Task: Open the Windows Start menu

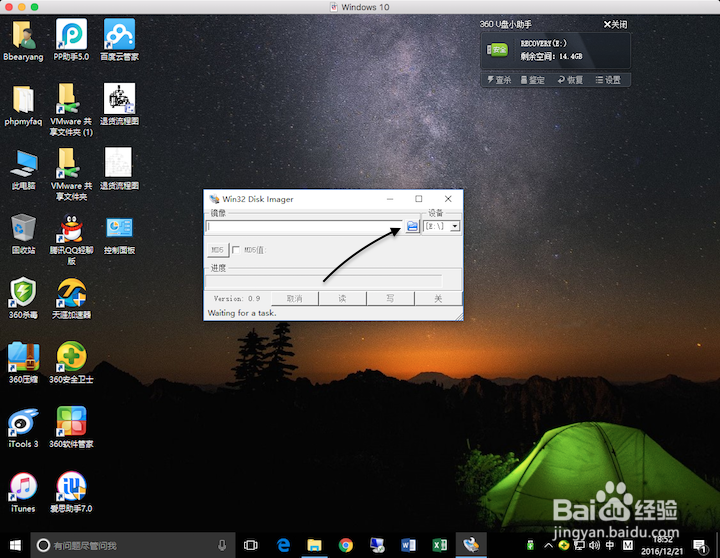Action: click(x=15, y=545)
